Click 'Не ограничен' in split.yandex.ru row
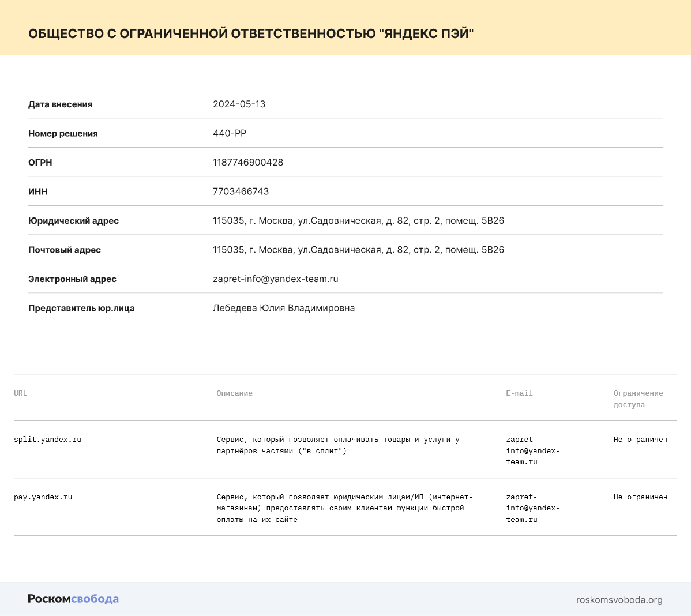The width and height of the screenshot is (691, 616). (x=640, y=440)
